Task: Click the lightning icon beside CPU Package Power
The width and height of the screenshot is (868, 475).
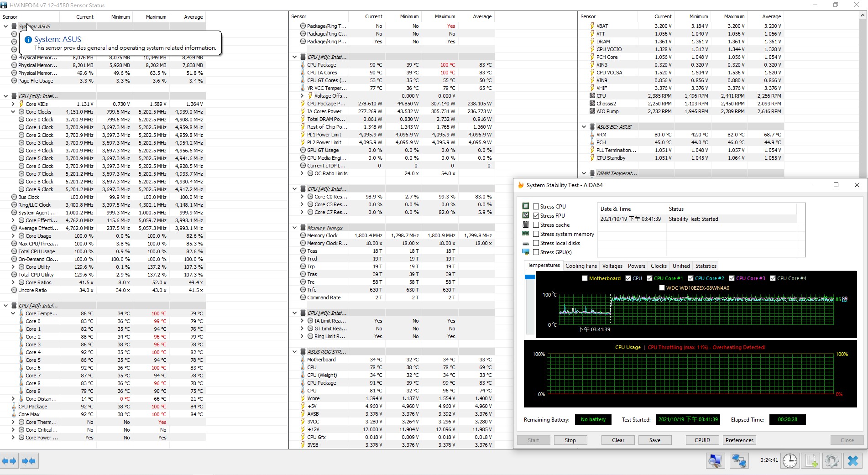Action: [x=303, y=104]
